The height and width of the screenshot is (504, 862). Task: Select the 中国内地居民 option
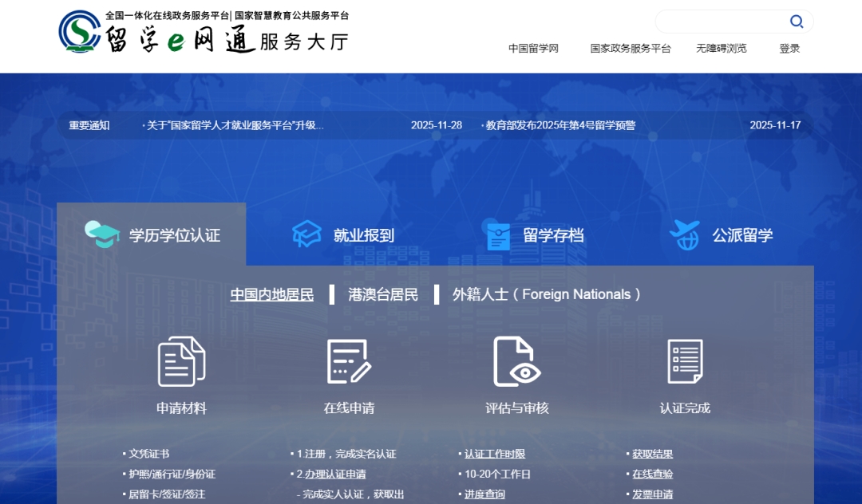coord(272,294)
